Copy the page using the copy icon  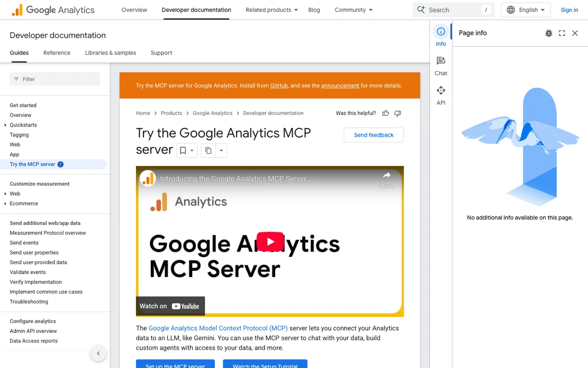pyautogui.click(x=208, y=150)
